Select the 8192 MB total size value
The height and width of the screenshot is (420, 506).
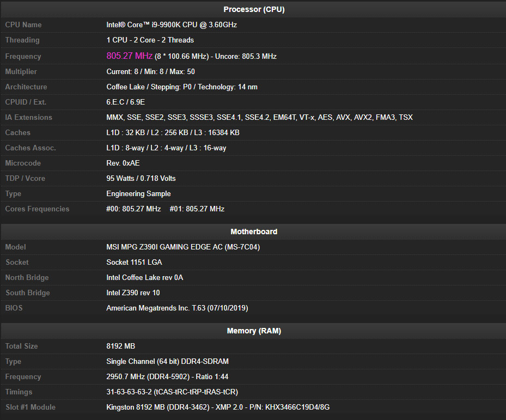click(121, 346)
